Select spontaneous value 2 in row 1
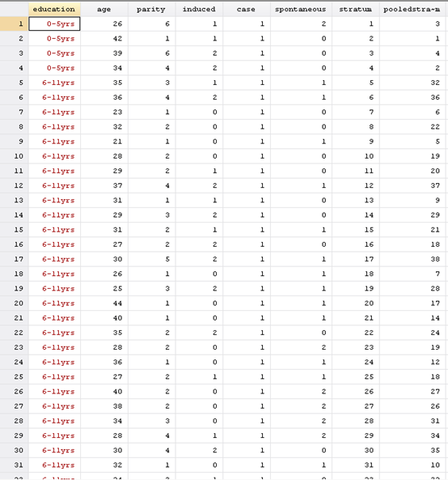This screenshot has width=448, height=480. pos(301,23)
